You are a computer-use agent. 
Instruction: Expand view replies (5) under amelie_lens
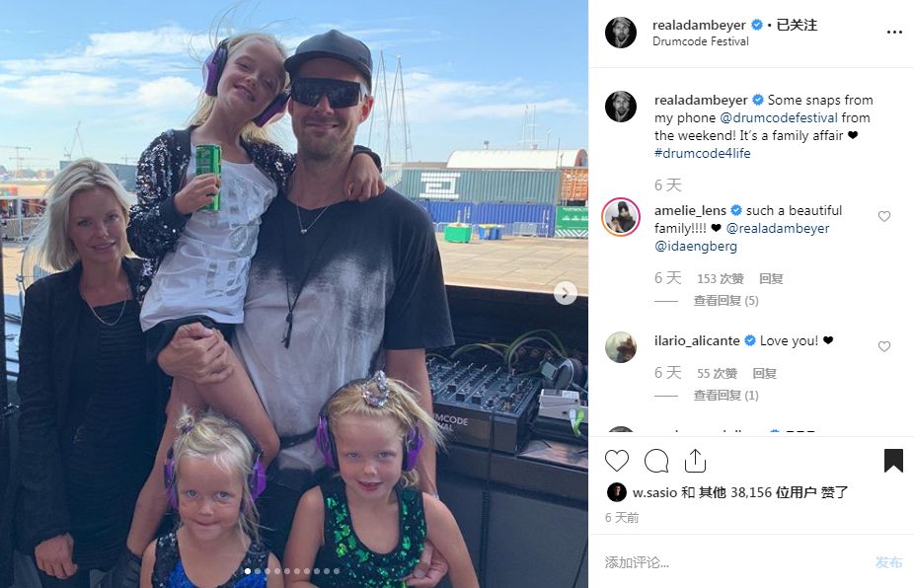[725, 301]
